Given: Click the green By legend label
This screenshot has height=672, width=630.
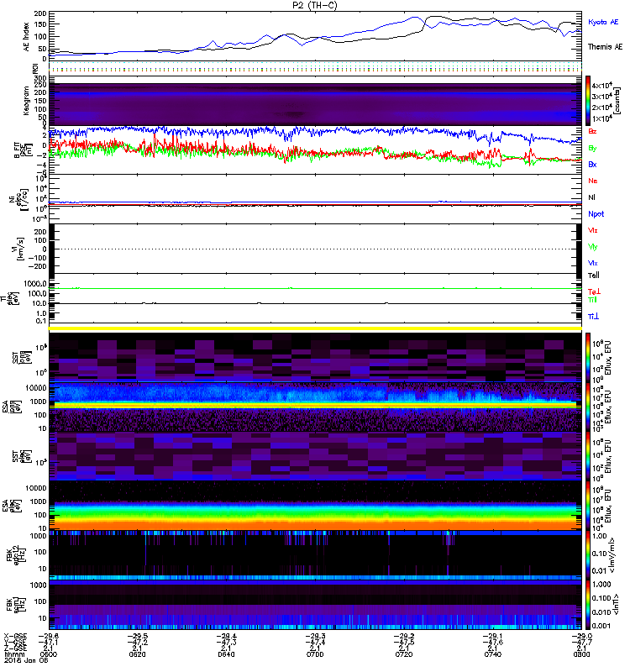Looking at the screenshot, I should [592, 148].
